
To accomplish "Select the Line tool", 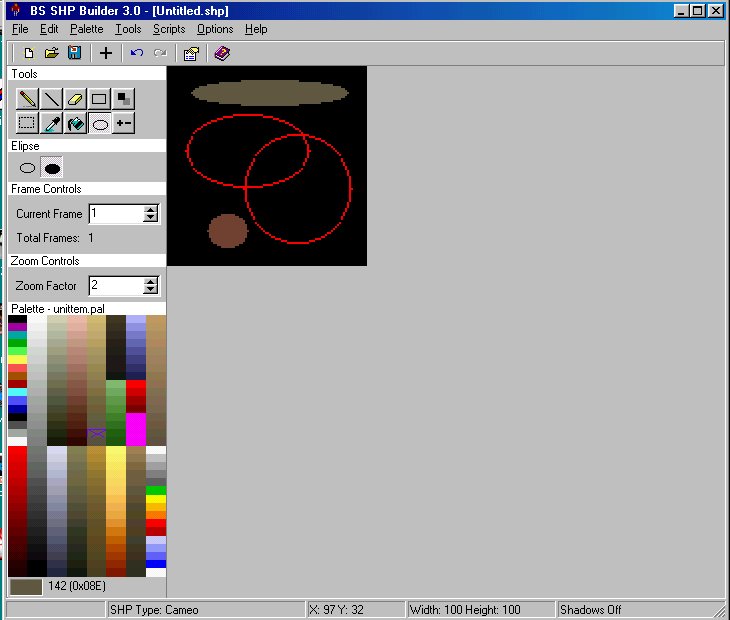I will coord(51,99).
